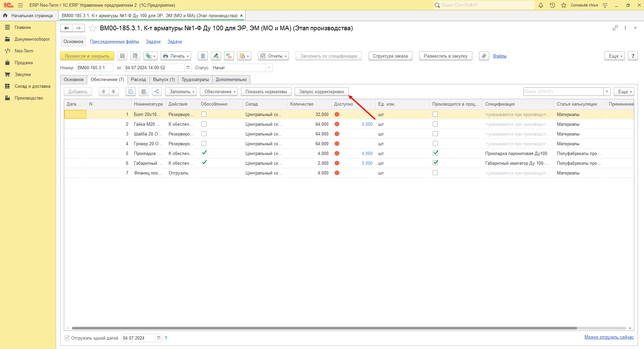The image size is (644, 349).
Task: Copy link to document icon
Action: pyautogui.click(x=615, y=28)
